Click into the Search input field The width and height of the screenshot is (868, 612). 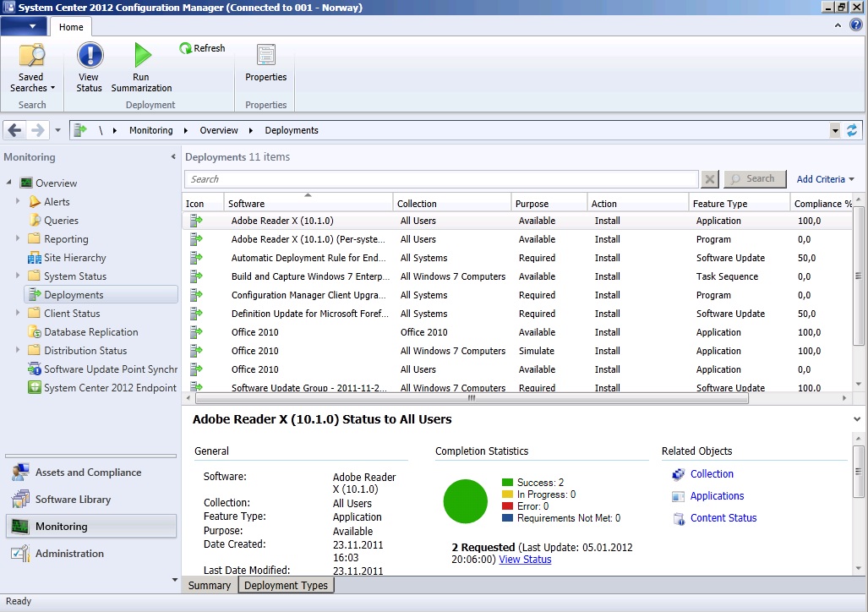click(441, 179)
